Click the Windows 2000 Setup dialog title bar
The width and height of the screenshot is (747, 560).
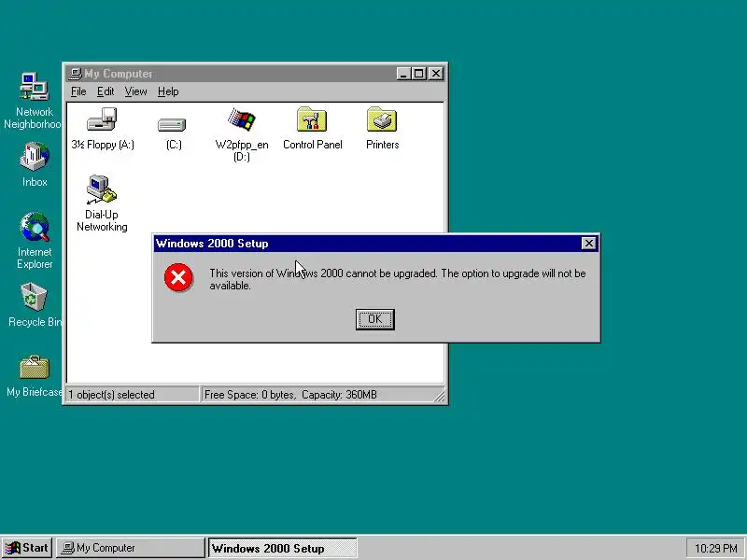[367, 244]
